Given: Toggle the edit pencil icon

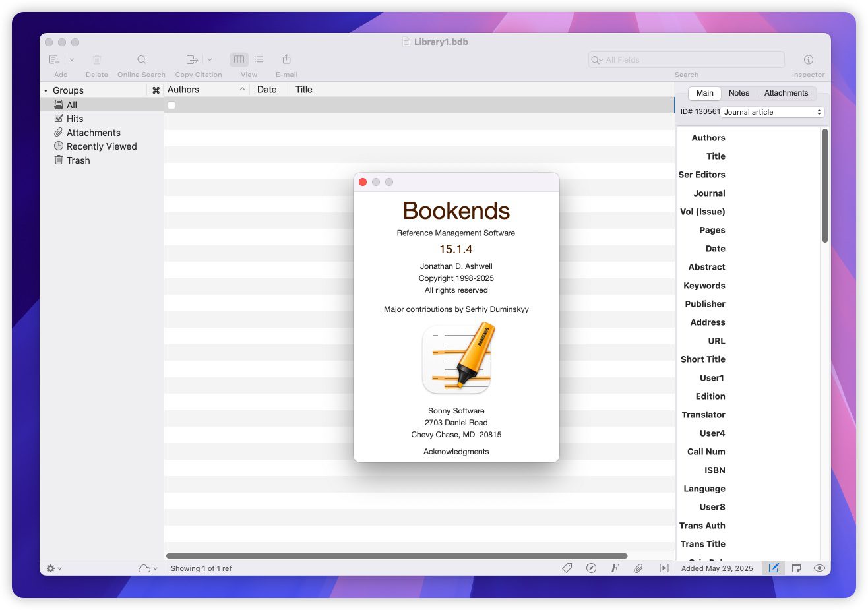Looking at the screenshot, I should coord(773,568).
